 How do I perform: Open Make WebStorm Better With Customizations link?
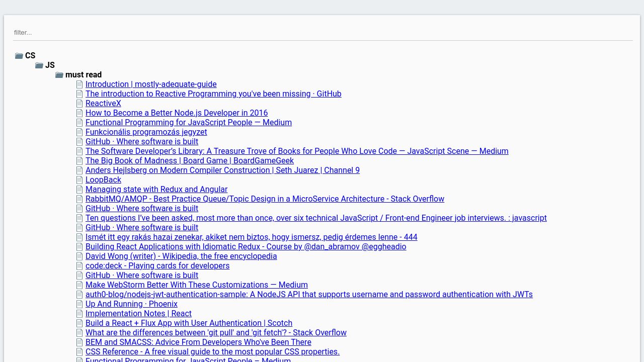[x=197, y=285]
